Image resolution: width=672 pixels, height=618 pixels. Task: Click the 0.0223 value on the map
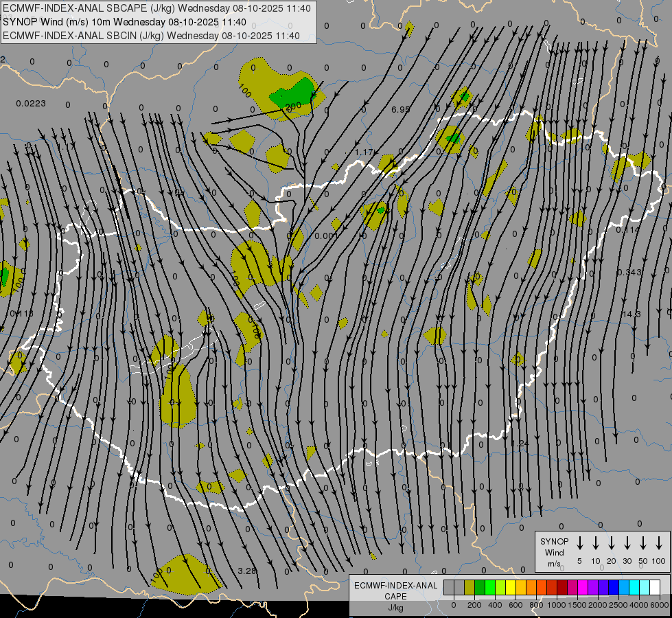coord(30,103)
